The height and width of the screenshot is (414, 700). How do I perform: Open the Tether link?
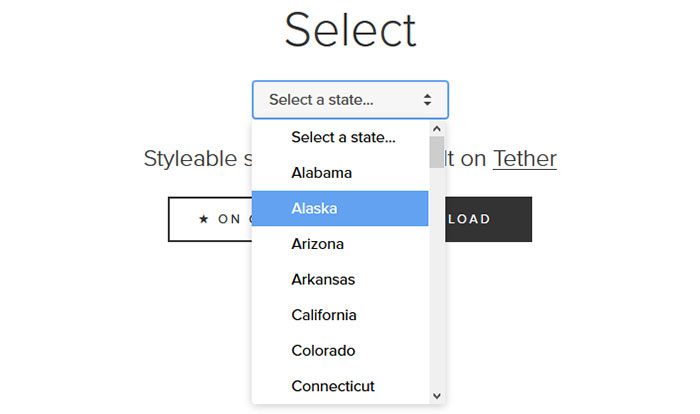525,159
